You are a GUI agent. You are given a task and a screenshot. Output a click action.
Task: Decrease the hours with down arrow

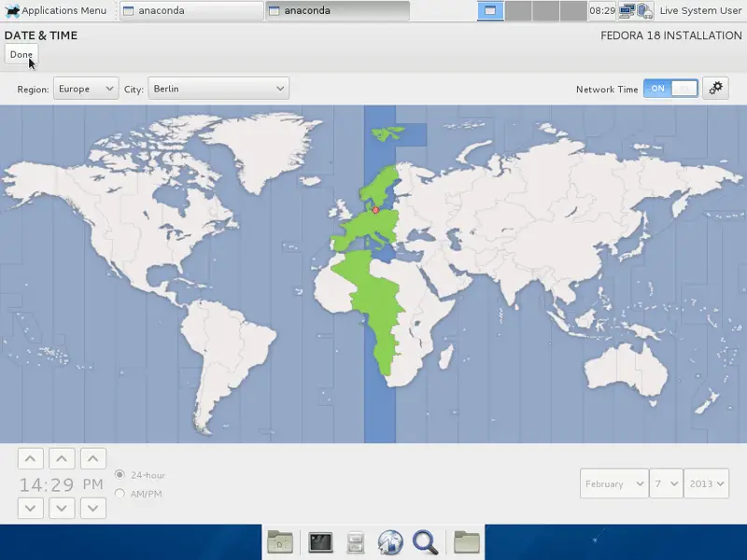[x=31, y=508]
